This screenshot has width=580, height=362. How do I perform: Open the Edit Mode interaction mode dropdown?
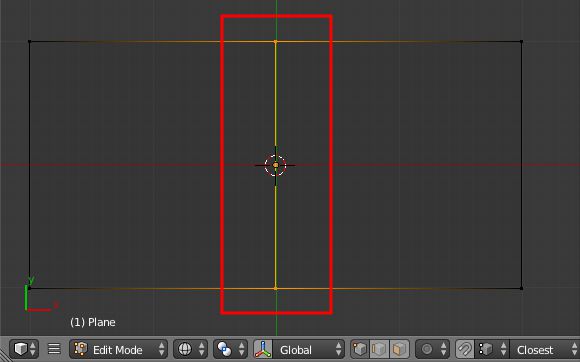point(118,349)
